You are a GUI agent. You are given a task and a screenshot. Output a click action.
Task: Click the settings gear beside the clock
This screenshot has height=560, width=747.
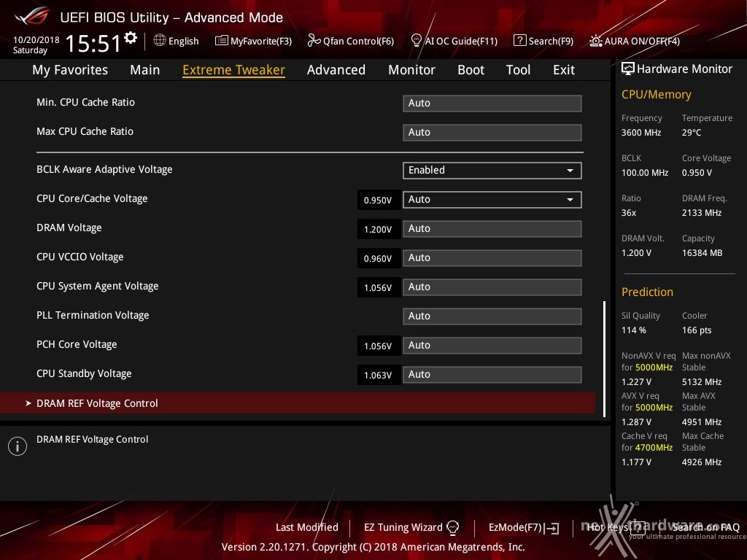click(x=131, y=38)
